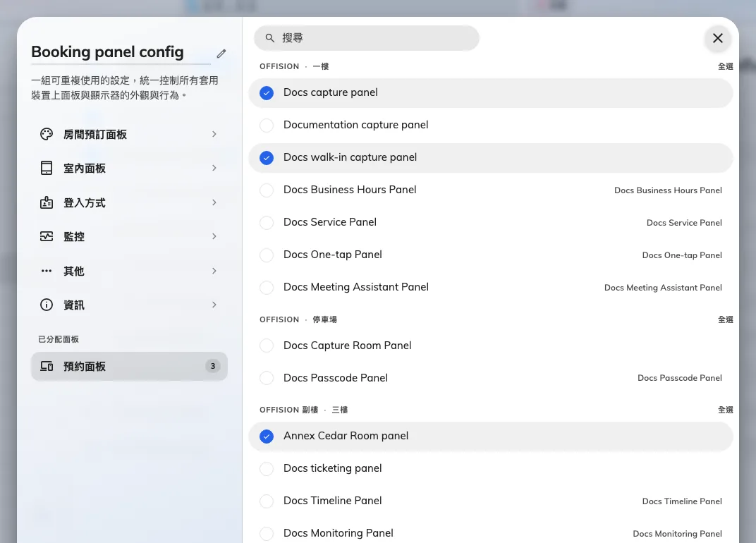The width and height of the screenshot is (756, 543).
Task: Expand 監控 via its chevron
Action: [214, 236]
